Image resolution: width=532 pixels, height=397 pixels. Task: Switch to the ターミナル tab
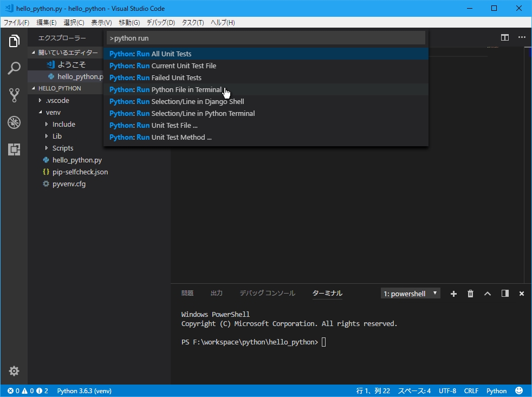(327, 293)
